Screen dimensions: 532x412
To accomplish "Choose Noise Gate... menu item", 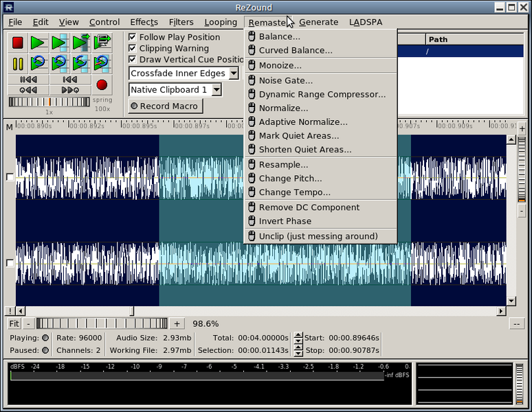I will click(320, 80).
